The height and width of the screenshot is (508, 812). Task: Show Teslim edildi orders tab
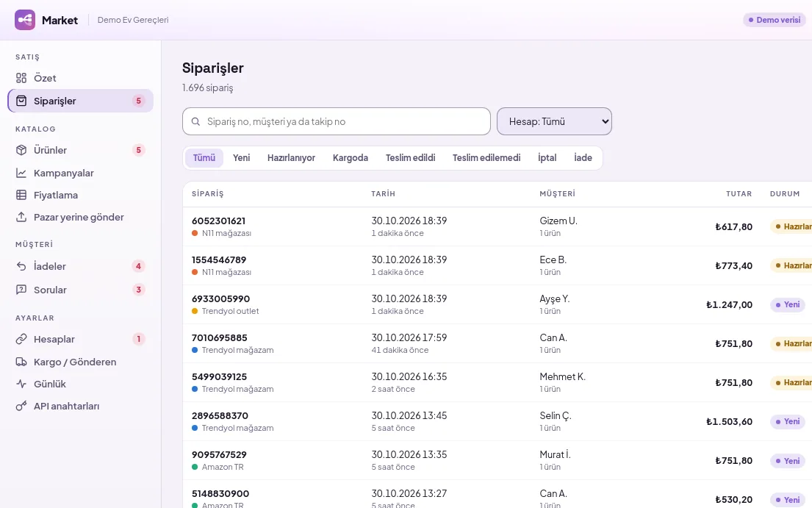410,158
